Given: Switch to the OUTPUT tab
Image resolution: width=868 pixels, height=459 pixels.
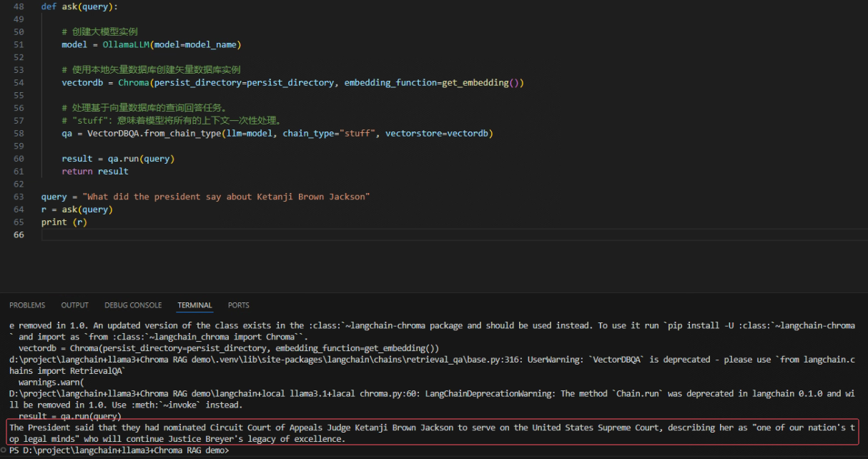Looking at the screenshot, I should pos(75,305).
